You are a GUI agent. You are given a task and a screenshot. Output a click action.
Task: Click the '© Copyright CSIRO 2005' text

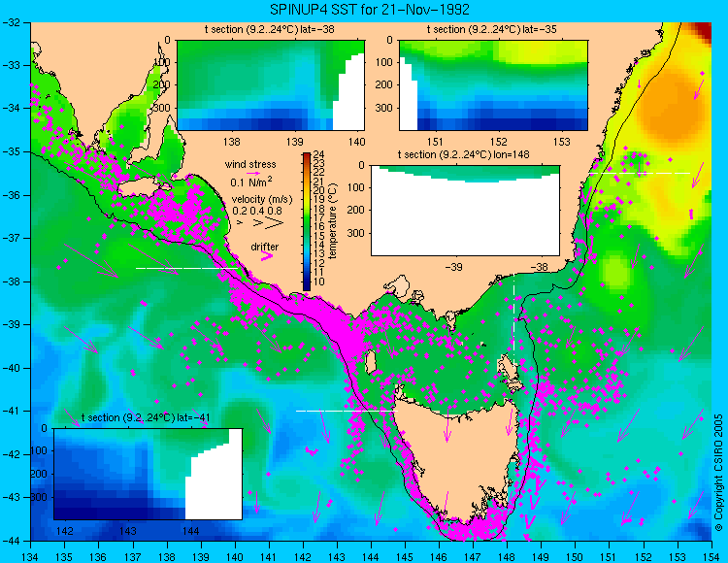[x=718, y=473]
